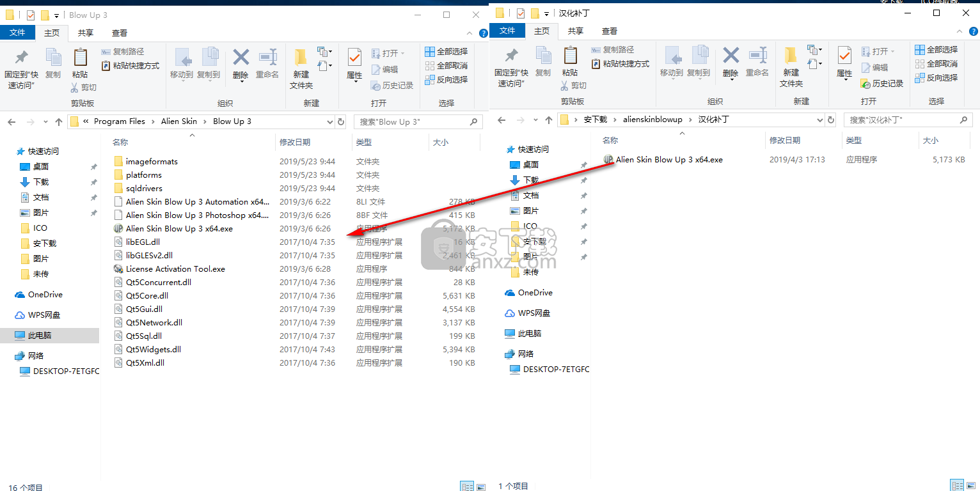Click Select all (全部选择) in Blow Up 3 window
The width and height of the screenshot is (980, 491).
[446, 51]
